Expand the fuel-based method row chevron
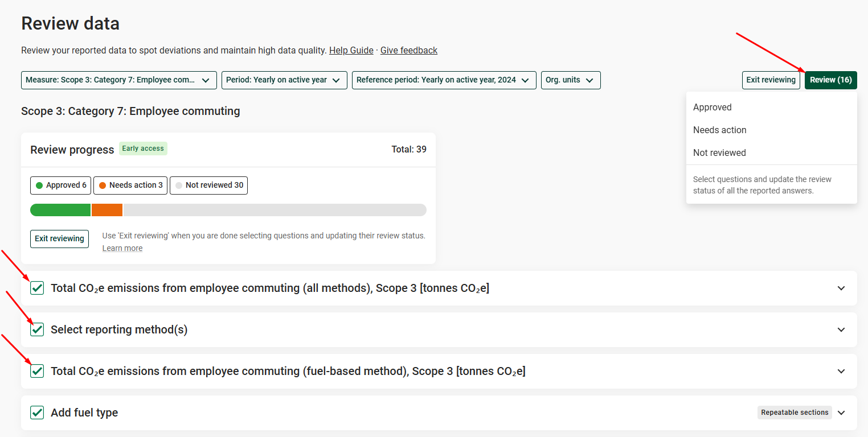The image size is (868, 437). click(x=841, y=371)
